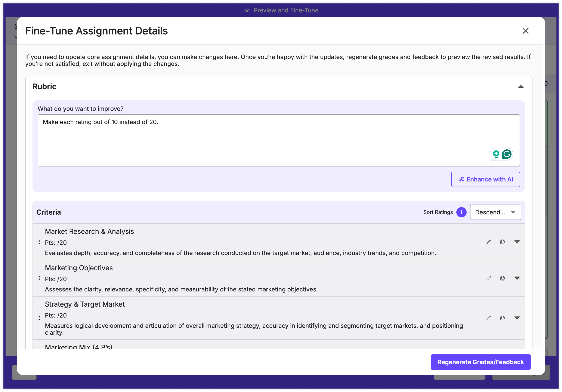Screen dimensions: 562x392
Task: Open the Grammarly icon in textbox
Action: (506, 154)
